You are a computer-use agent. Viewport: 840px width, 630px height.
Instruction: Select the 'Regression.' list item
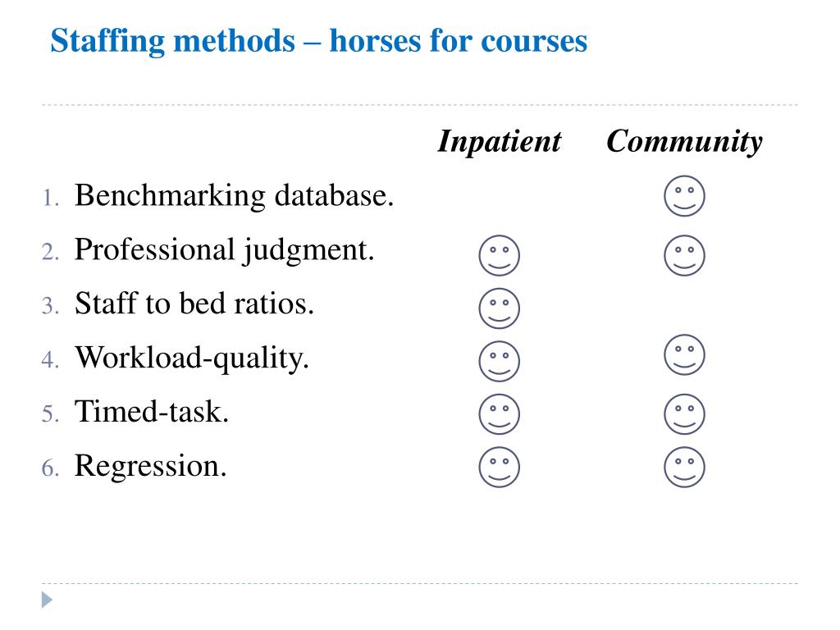(151, 467)
